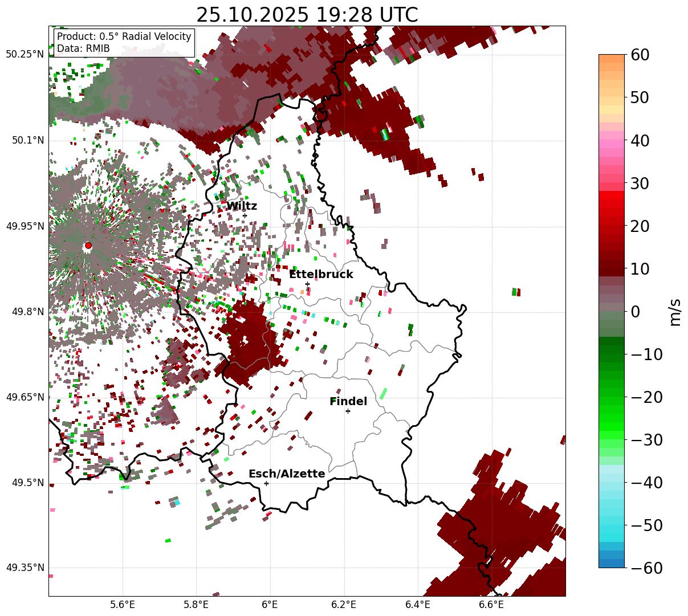The width and height of the screenshot is (688, 616).
Task: Click the latitude label 50.1°N
Action: (27, 140)
